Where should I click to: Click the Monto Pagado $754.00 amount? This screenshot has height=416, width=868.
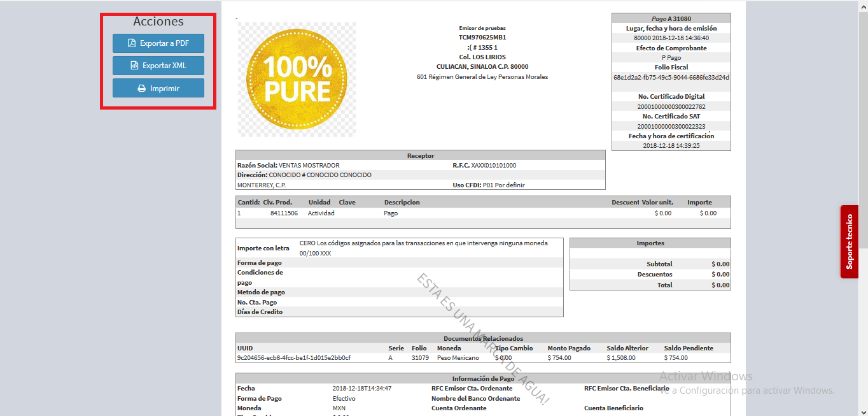559,357
